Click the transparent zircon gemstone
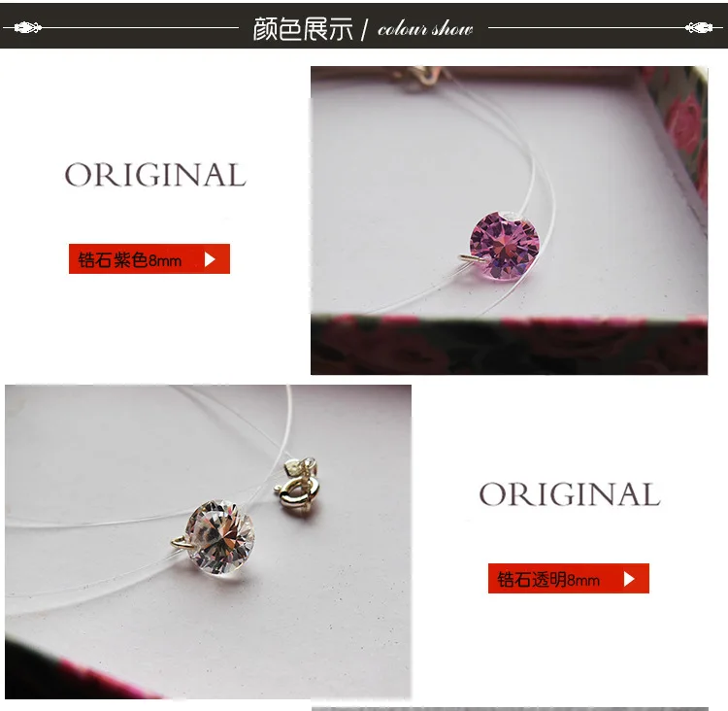728x711 pixels. coord(220,537)
